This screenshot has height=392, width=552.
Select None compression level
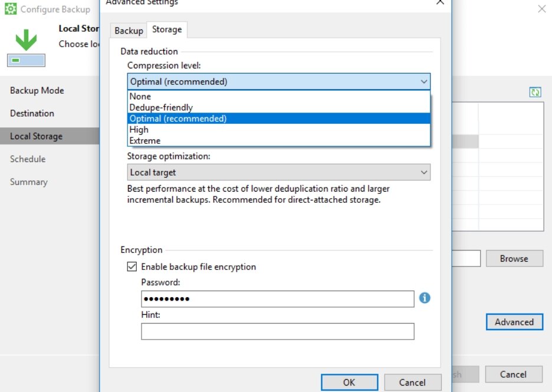[x=279, y=97]
